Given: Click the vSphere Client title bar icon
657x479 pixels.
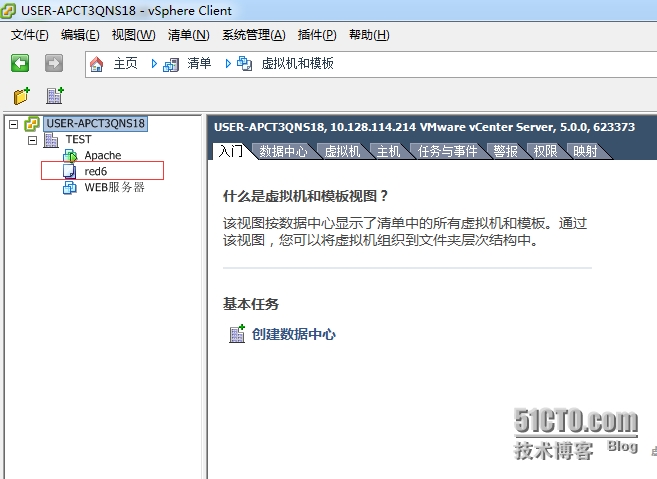Looking at the screenshot, I should (x=8, y=10).
